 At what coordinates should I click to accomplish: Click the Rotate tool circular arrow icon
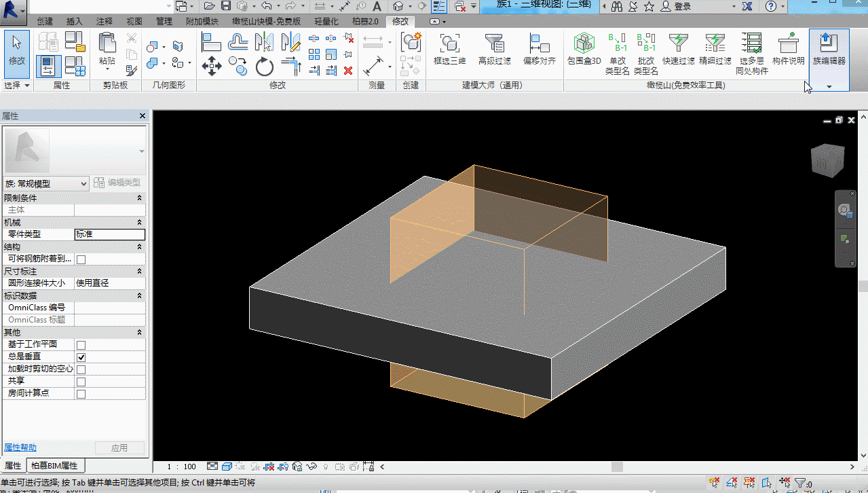[x=265, y=66]
